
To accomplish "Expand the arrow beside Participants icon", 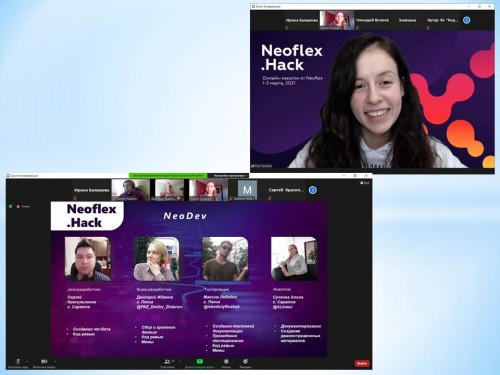I will click(180, 361).
